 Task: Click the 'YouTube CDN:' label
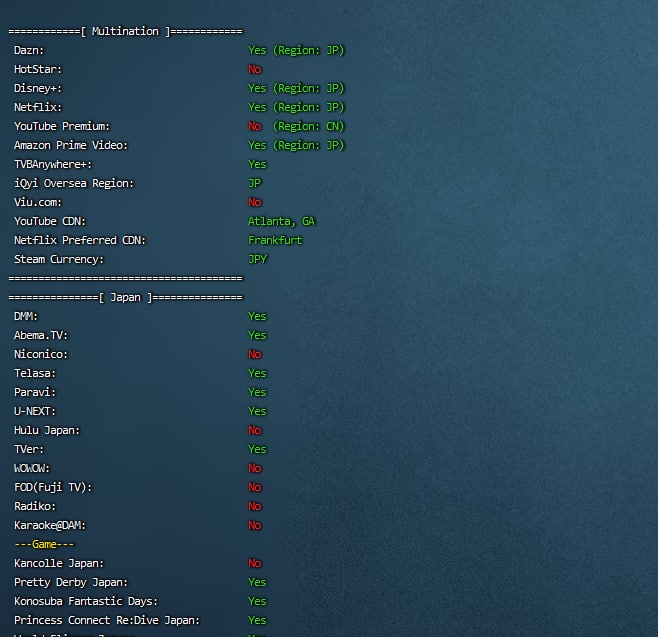tap(50, 221)
